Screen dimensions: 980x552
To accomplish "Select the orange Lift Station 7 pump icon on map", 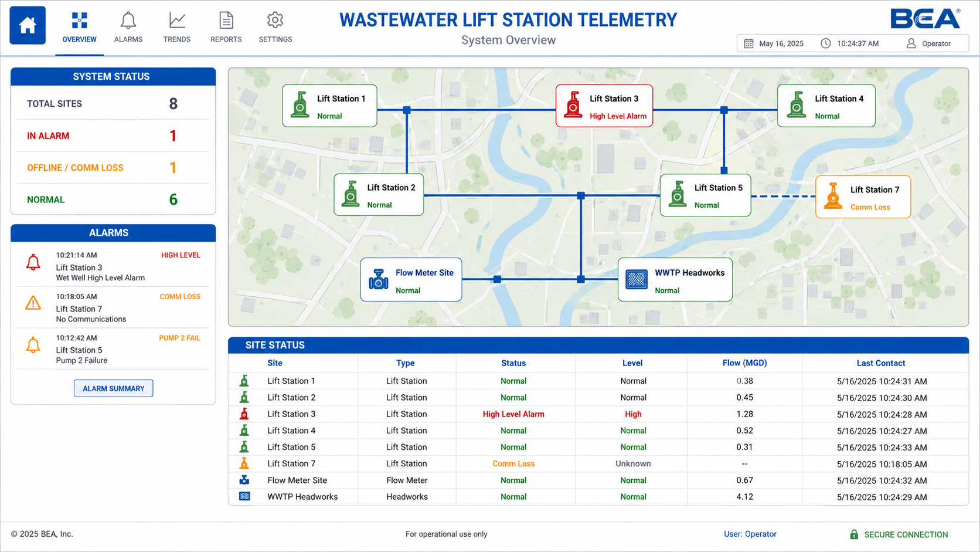I will (833, 196).
